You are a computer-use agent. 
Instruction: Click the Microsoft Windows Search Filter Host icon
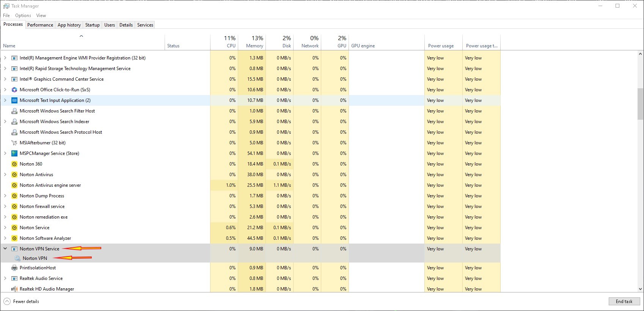coord(14,111)
